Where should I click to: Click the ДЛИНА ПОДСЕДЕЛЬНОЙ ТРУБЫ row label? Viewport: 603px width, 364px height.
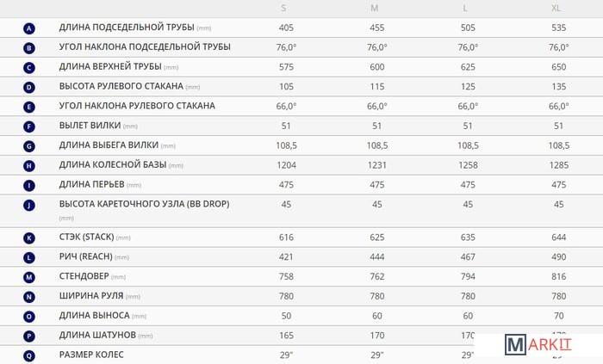tap(127, 28)
